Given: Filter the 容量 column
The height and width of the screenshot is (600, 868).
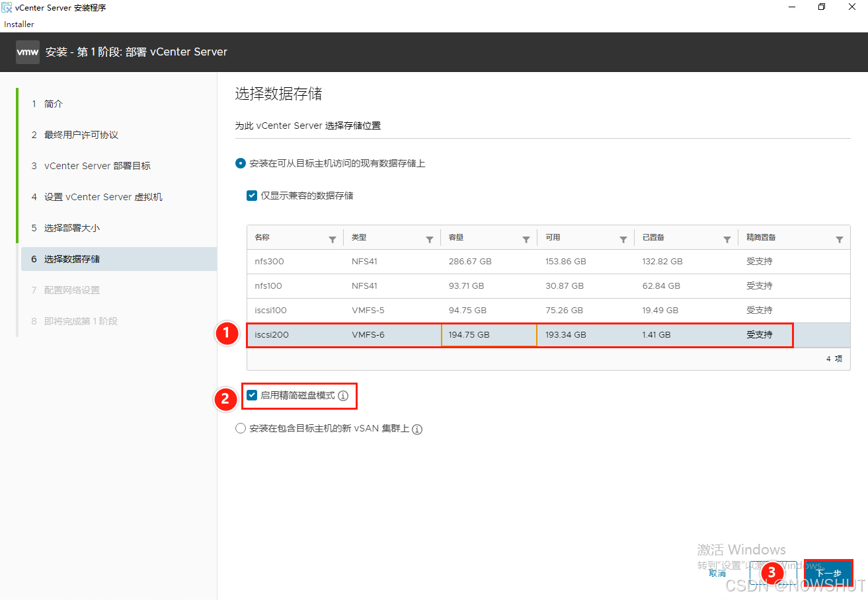Looking at the screenshot, I should click(x=526, y=240).
